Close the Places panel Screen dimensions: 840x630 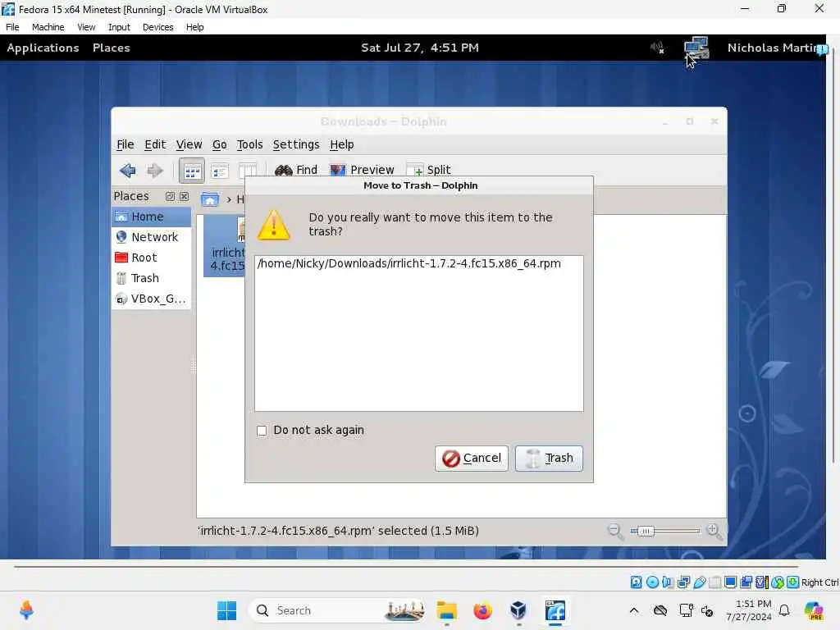click(184, 197)
